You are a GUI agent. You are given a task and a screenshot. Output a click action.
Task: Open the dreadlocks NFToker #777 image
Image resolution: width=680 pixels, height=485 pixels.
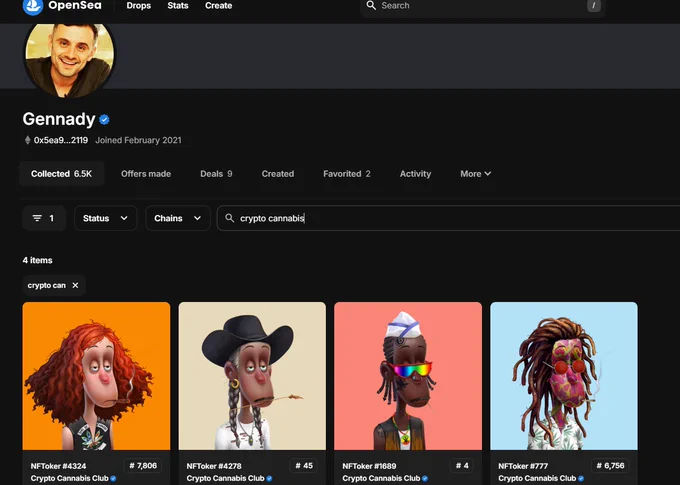tap(564, 376)
